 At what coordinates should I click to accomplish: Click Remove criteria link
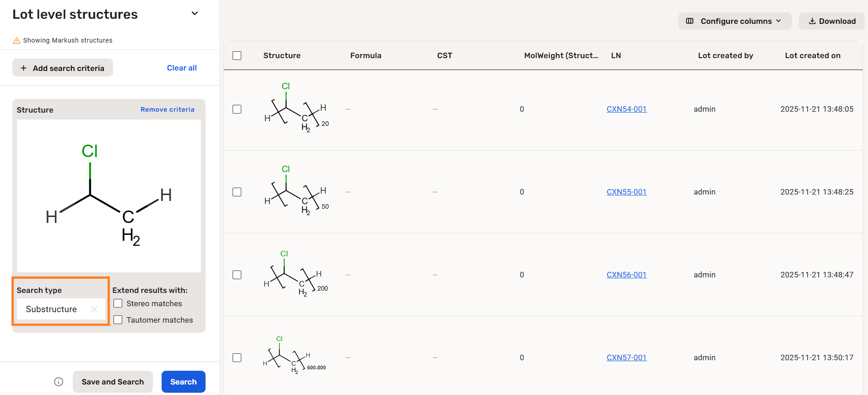tap(167, 109)
